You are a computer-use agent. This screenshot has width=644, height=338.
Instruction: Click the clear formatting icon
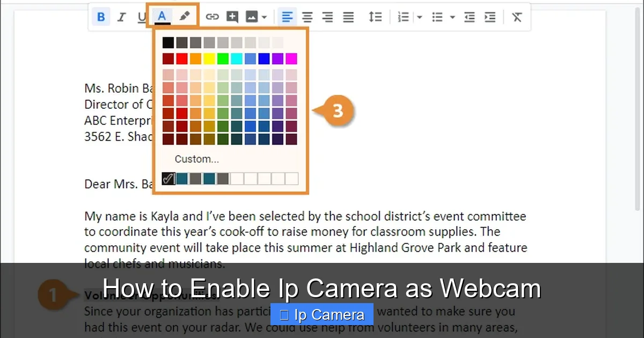[517, 17]
